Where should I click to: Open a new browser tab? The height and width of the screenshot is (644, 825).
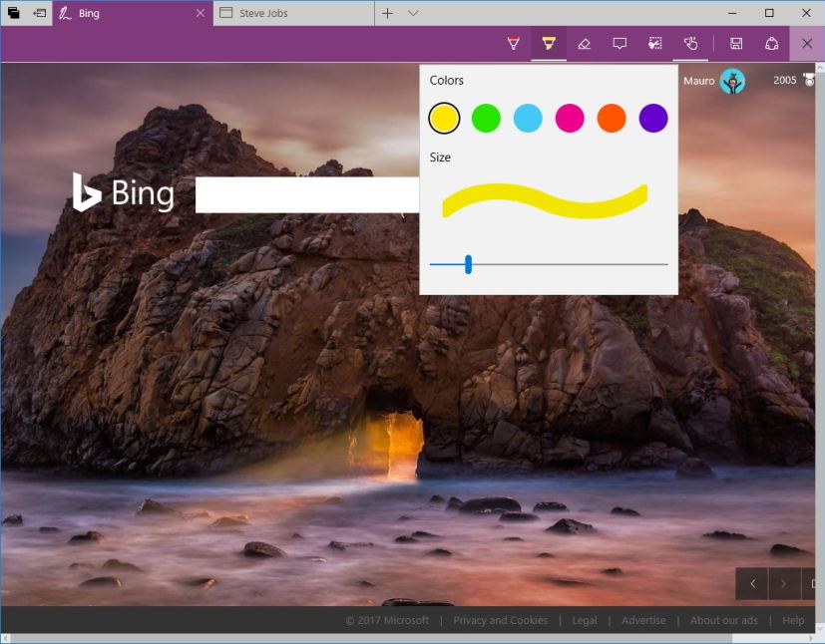[x=385, y=13]
